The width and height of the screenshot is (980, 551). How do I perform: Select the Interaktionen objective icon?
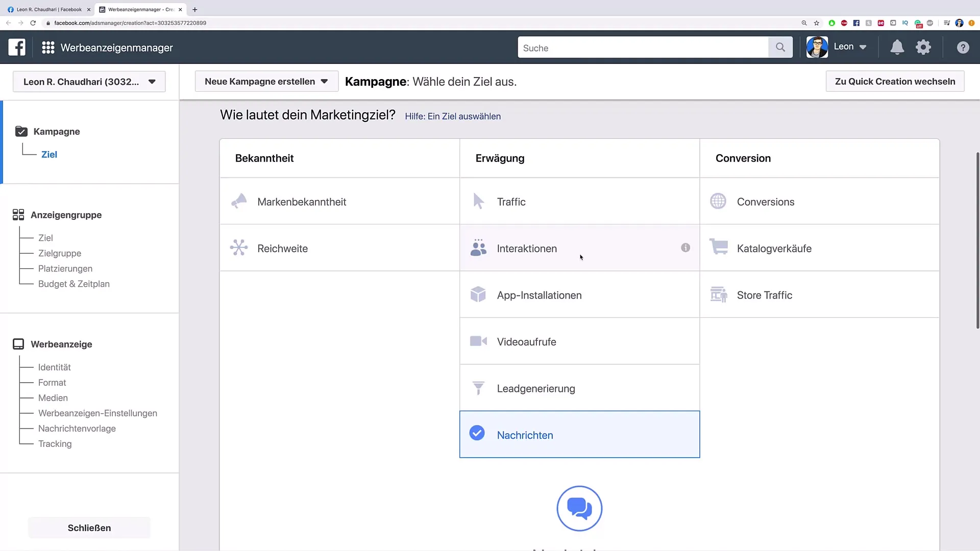[478, 247]
